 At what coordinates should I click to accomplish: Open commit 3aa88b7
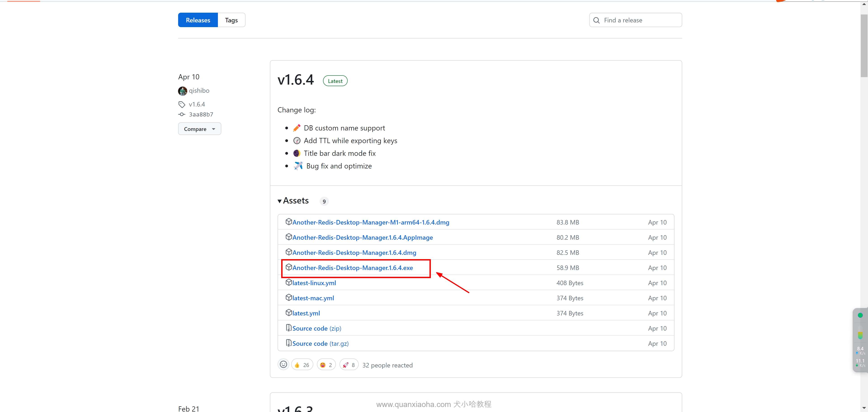coord(201,114)
